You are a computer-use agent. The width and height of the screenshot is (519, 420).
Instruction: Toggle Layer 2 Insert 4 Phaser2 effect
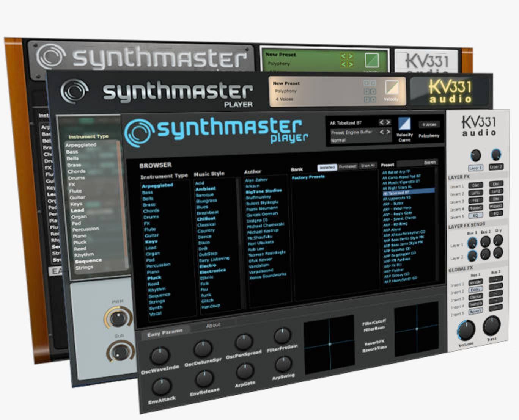point(496,206)
